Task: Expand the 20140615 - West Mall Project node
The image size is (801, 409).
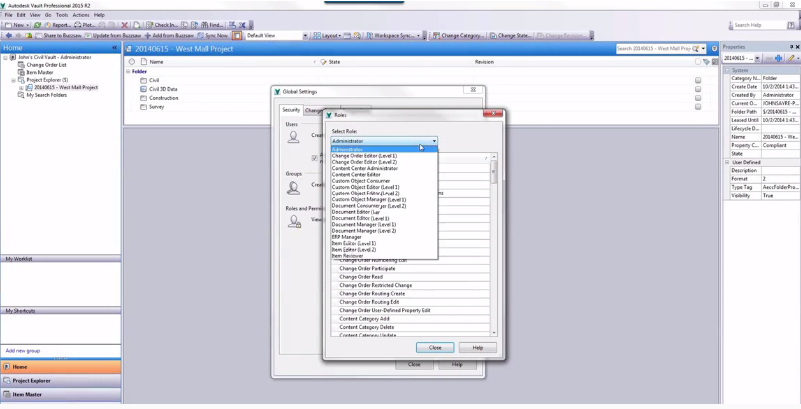Action: click(21, 88)
